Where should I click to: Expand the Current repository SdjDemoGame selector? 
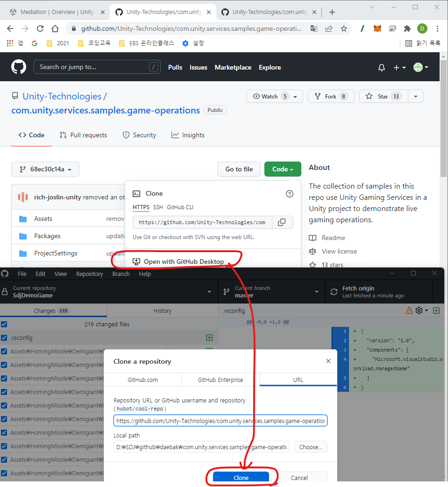point(109,292)
